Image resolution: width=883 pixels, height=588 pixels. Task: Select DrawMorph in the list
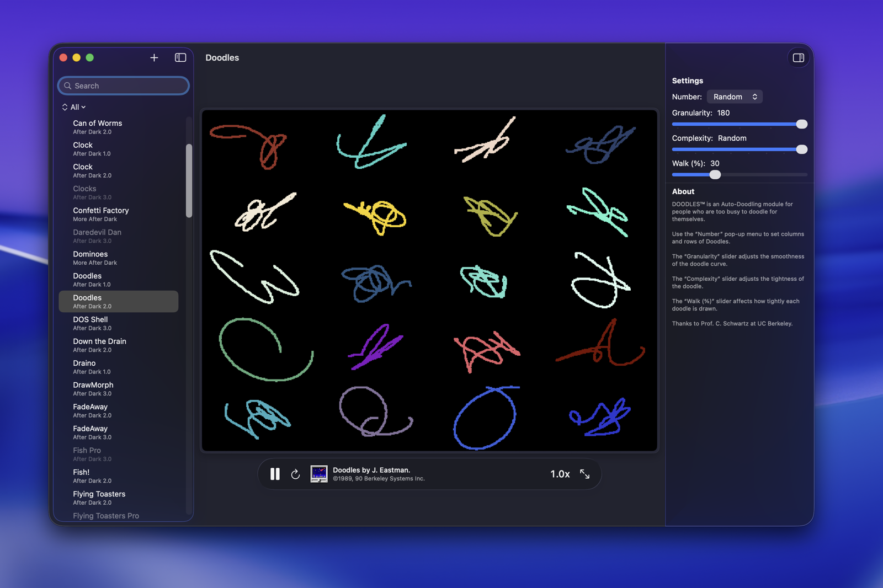click(119, 389)
